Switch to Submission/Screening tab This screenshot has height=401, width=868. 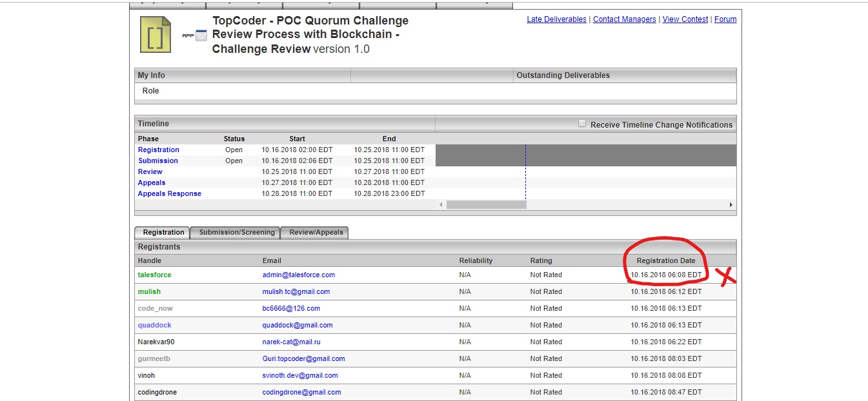(x=237, y=232)
